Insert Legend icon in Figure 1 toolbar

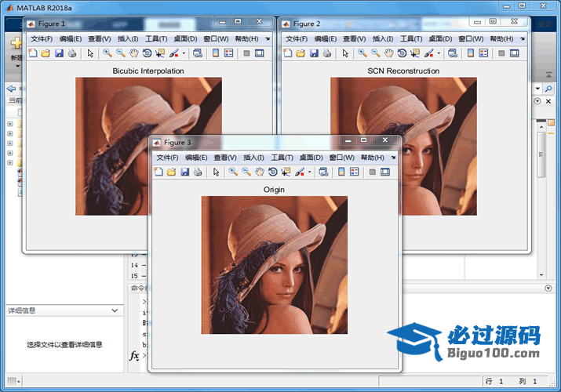(228, 53)
